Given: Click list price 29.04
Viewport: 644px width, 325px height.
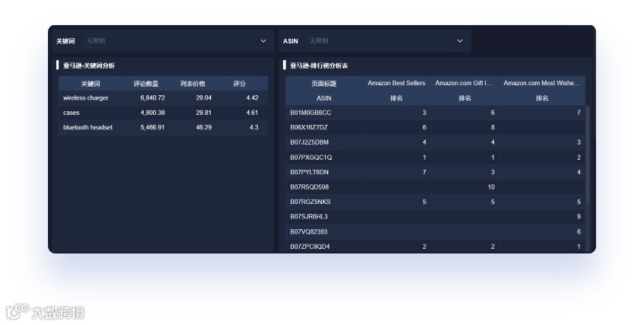Looking at the screenshot, I should pos(204,97).
